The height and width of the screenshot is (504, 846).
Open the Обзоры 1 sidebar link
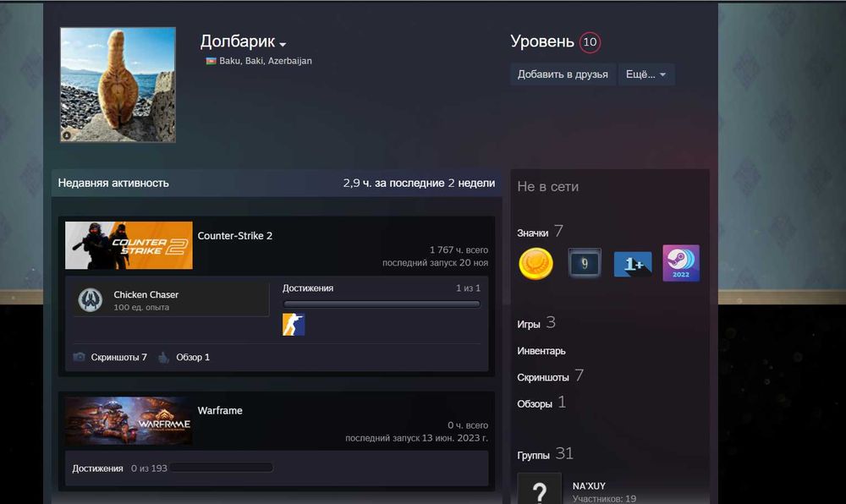541,403
